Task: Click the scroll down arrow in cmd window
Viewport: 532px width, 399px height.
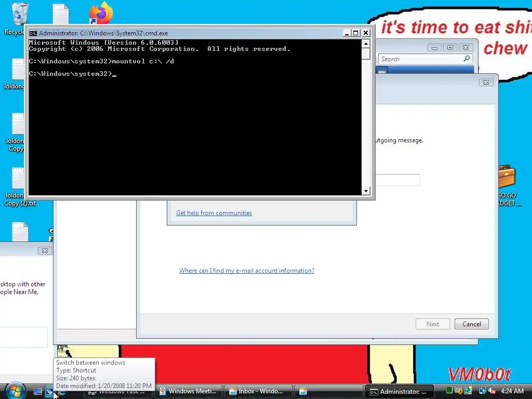Action: [x=366, y=191]
